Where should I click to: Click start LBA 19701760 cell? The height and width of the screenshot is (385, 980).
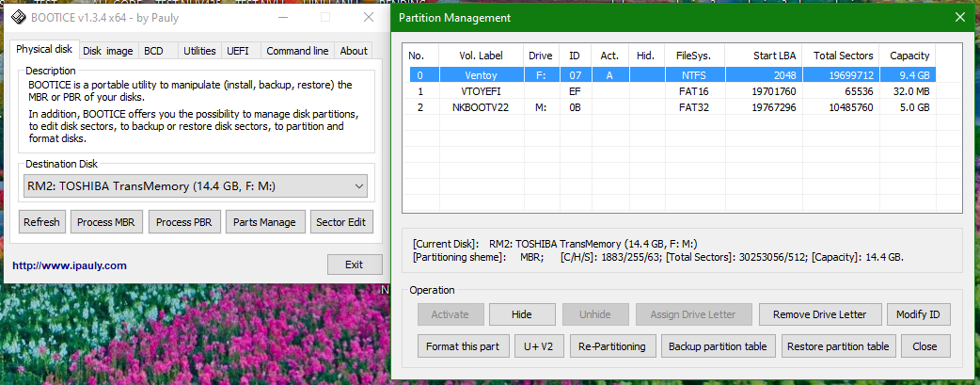tap(764, 91)
